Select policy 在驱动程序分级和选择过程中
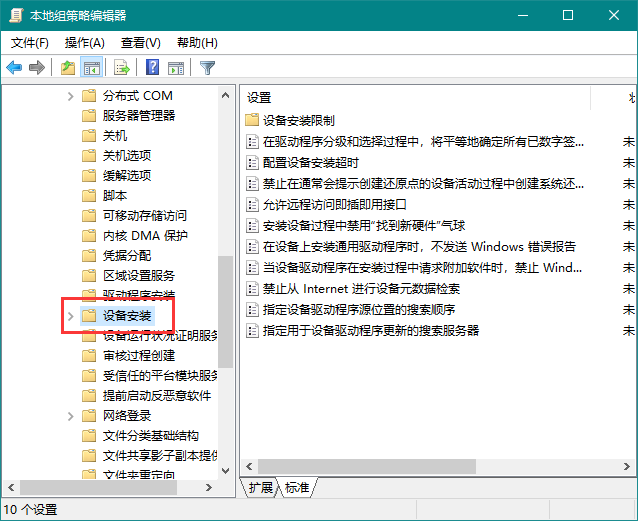Screen dimensions: 638x521 click(423, 142)
